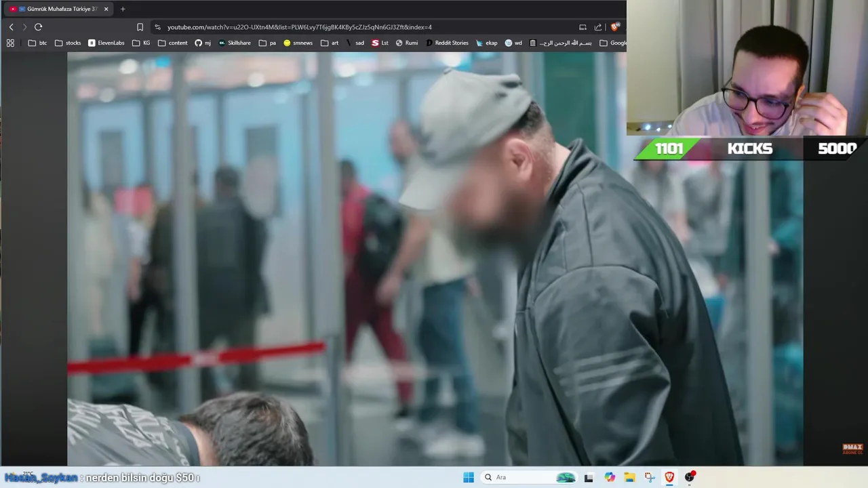Open a new browser tab
The width and height of the screenshot is (868, 488).
click(123, 9)
